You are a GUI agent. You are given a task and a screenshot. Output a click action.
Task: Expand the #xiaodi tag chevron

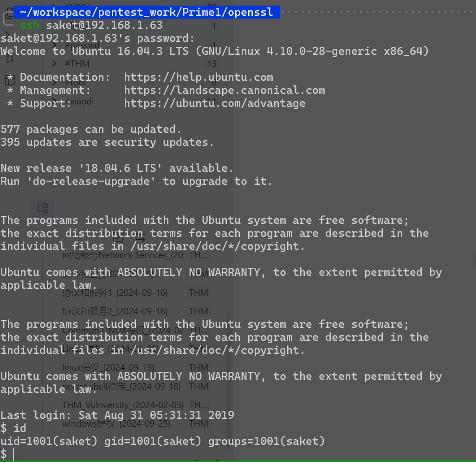[54, 101]
